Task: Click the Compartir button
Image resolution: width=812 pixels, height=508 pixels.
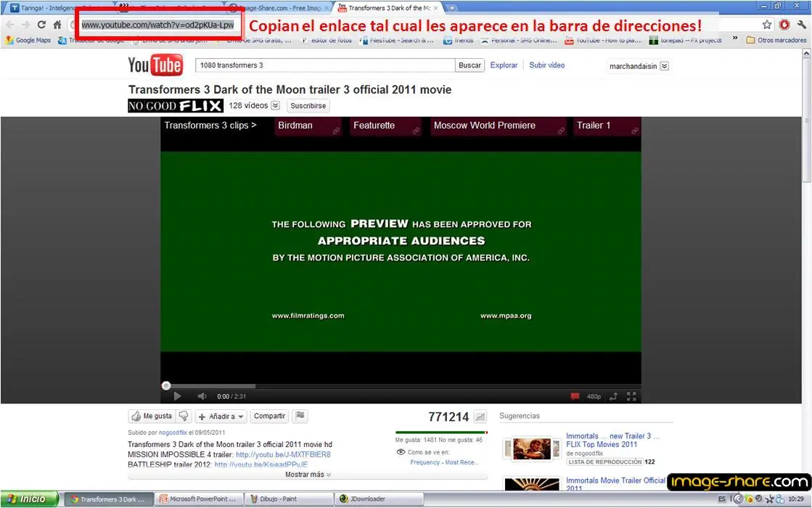Action: click(269, 417)
